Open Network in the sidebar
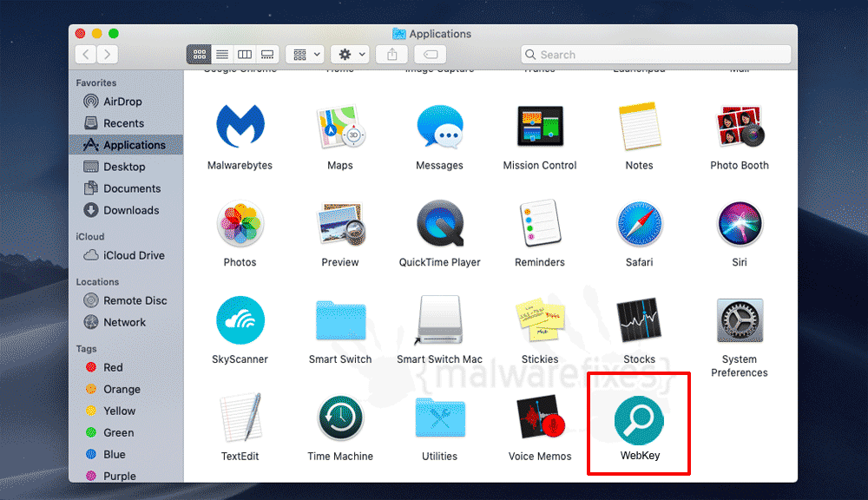 pos(126,322)
